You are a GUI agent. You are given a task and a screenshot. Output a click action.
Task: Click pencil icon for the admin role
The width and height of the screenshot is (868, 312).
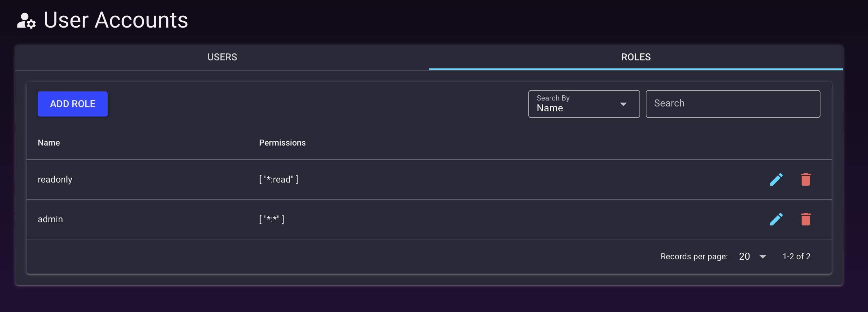pos(776,219)
